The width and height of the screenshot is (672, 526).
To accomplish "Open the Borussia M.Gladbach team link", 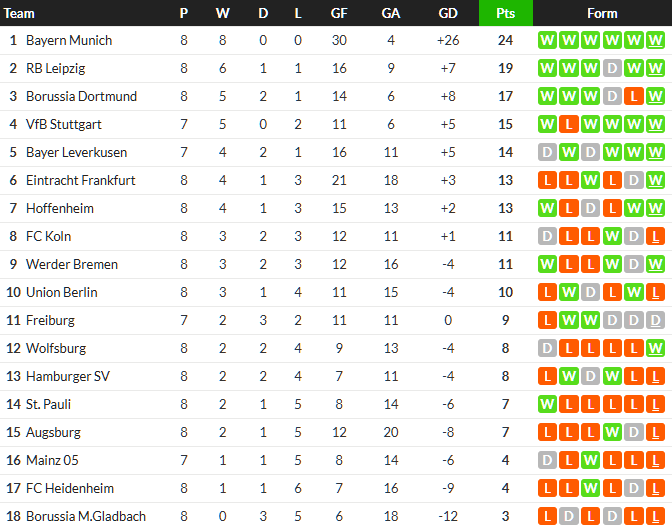I will [x=86, y=517].
